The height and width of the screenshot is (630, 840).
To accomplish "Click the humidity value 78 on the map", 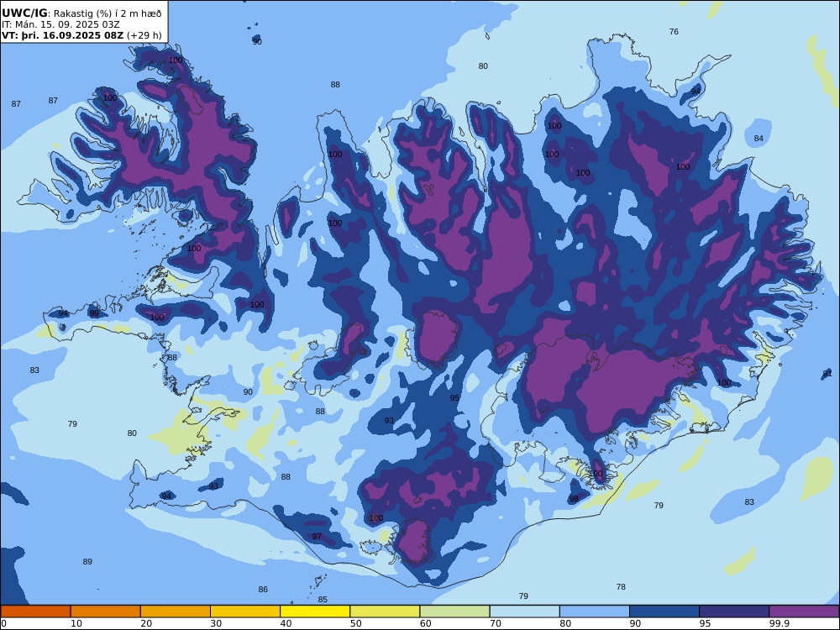I will [621, 586].
